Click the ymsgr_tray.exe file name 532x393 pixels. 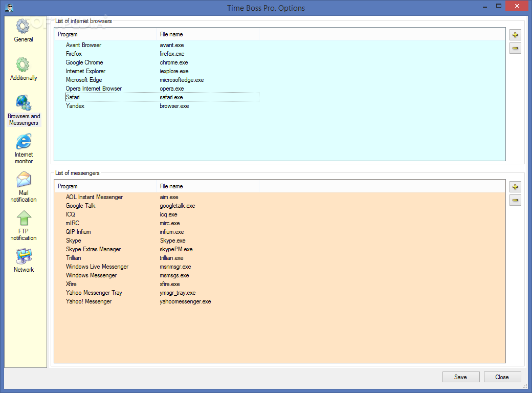[x=178, y=293]
